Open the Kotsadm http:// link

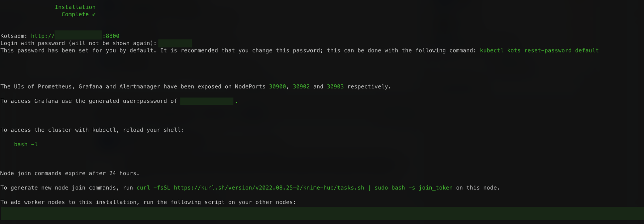43,36
